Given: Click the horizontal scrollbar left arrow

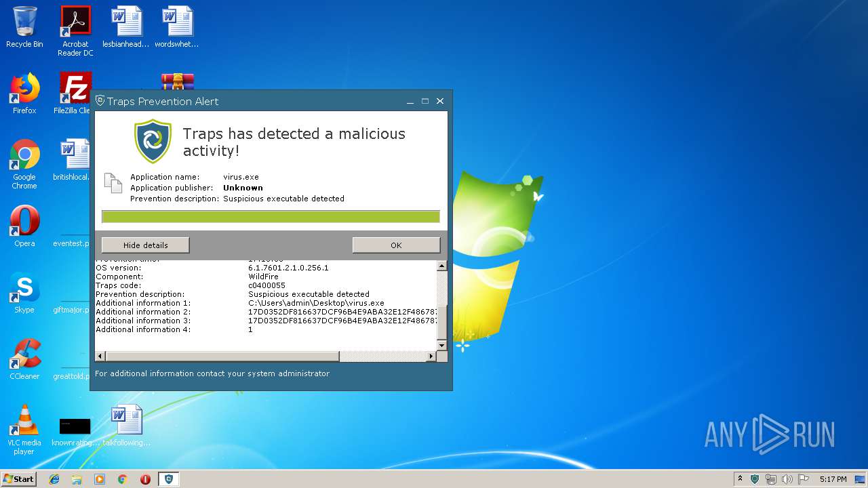Looking at the screenshot, I should pyautogui.click(x=100, y=356).
